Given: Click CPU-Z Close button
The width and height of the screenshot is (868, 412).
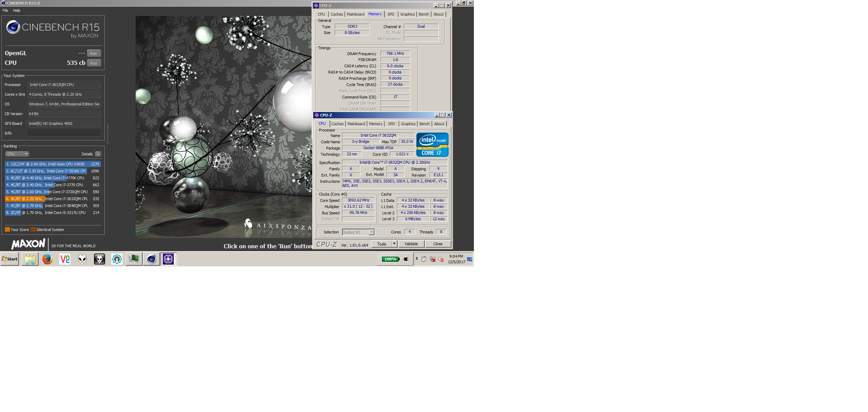Looking at the screenshot, I should tap(438, 244).
